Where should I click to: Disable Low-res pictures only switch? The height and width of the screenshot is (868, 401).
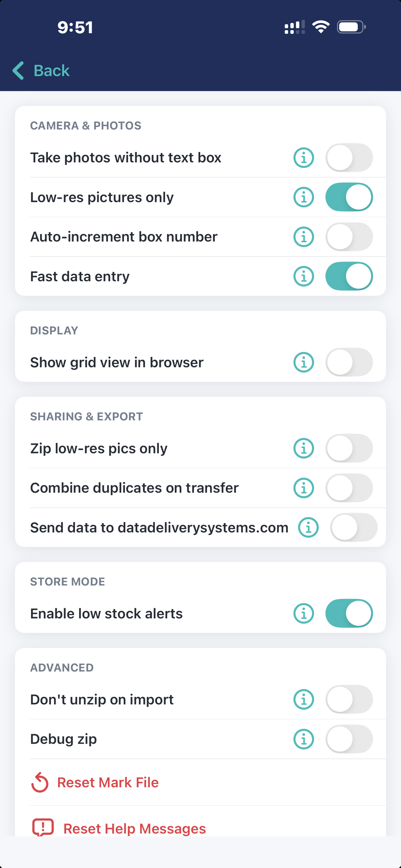(349, 197)
